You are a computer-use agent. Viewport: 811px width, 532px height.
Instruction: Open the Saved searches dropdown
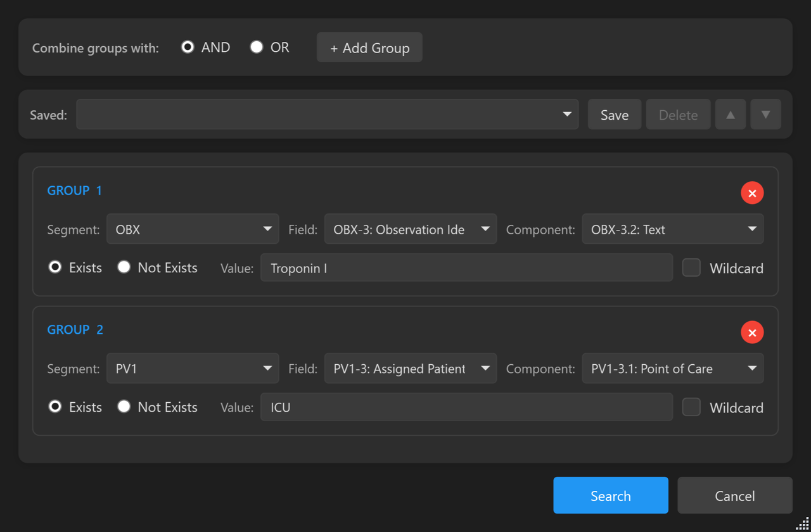tap(328, 114)
